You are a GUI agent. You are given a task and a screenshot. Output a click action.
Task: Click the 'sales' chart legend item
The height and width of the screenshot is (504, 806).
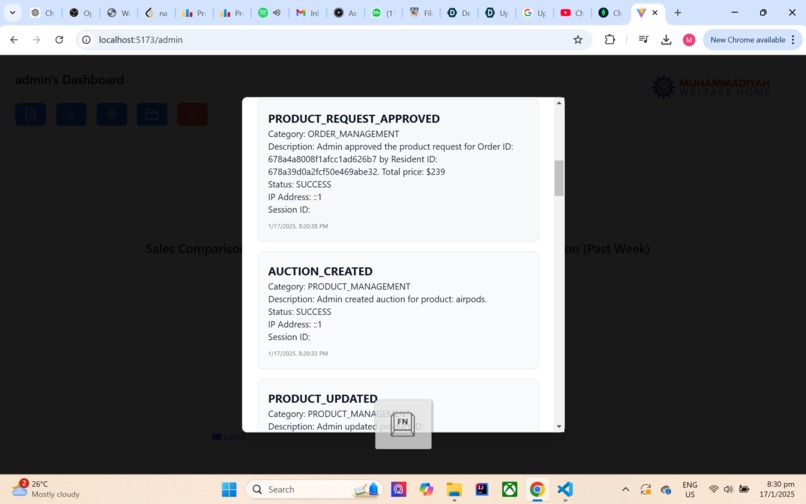pyautogui.click(x=229, y=437)
